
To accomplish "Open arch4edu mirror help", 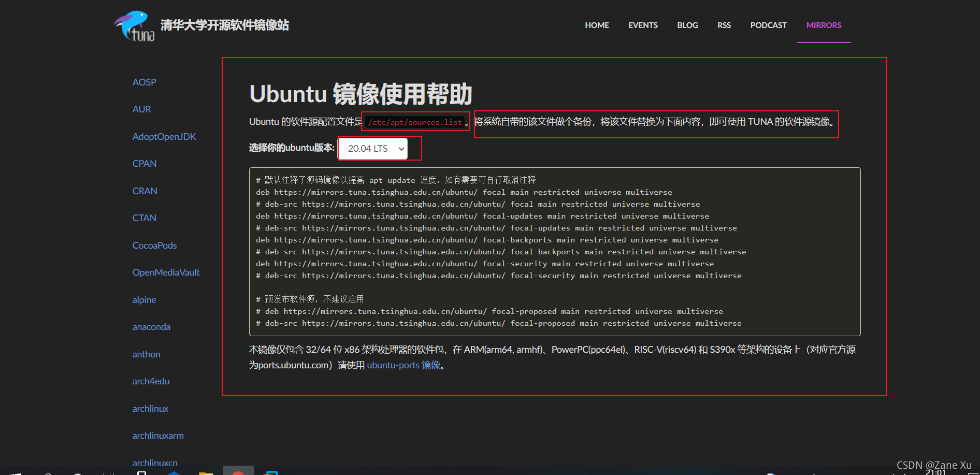I will [151, 381].
